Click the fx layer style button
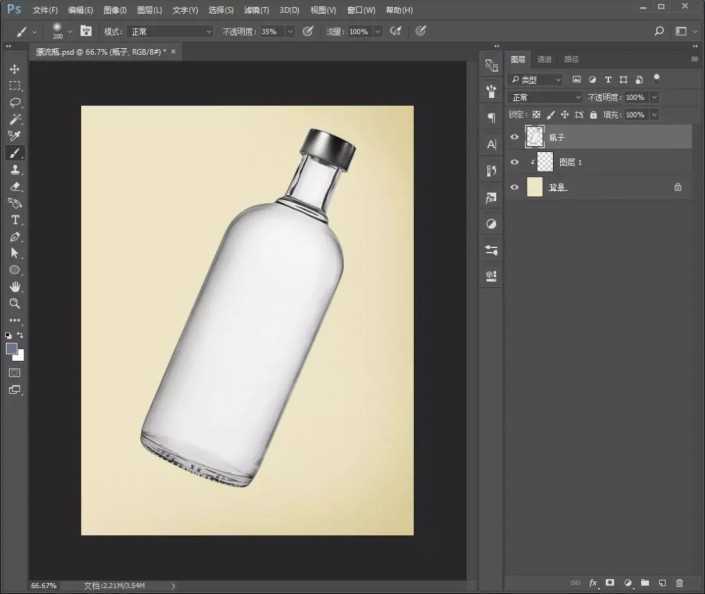 pyautogui.click(x=593, y=582)
